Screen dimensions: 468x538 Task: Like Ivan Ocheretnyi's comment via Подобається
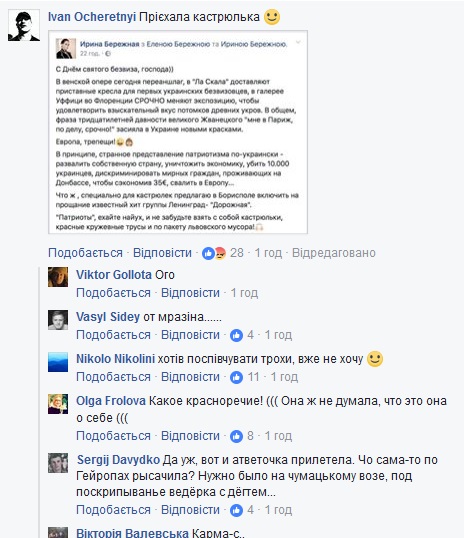coord(85,253)
